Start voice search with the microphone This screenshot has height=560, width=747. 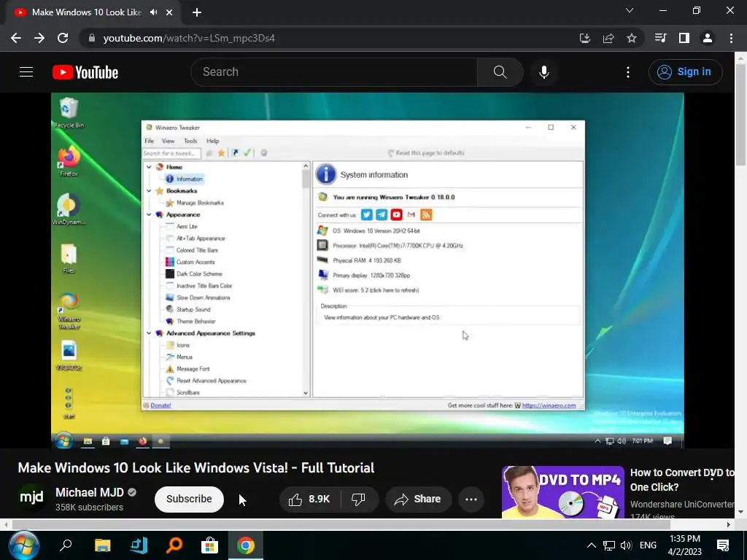(x=544, y=72)
